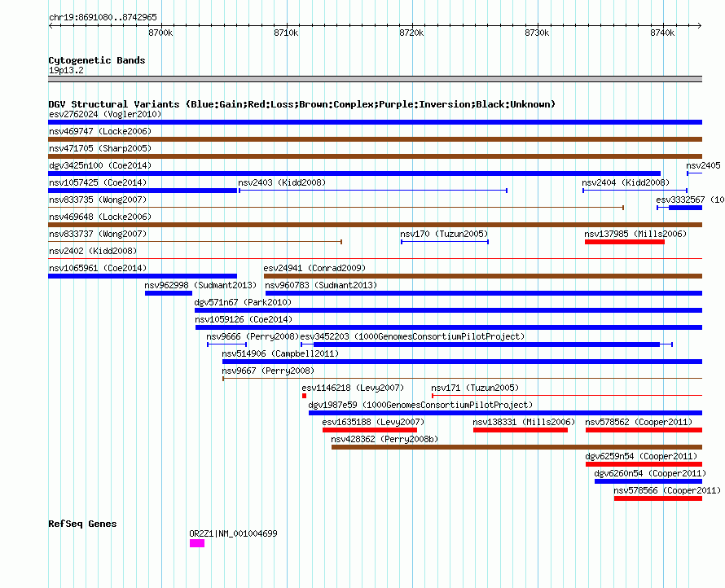Click the 8710k ruler mark
The height and width of the screenshot is (588, 725).
(x=286, y=33)
